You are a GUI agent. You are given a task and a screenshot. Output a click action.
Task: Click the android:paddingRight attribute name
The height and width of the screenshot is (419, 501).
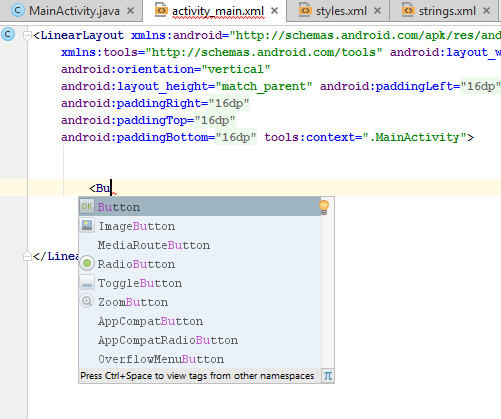(x=131, y=103)
